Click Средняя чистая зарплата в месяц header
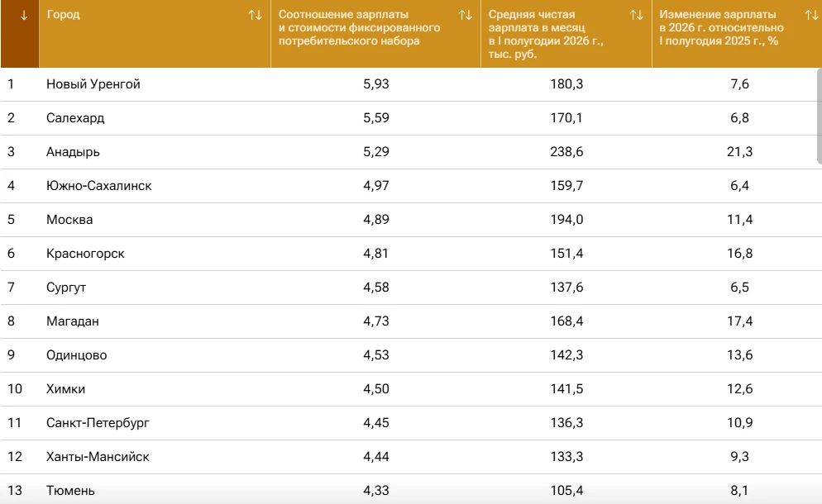Screen dimensions: 822x504 546,34
